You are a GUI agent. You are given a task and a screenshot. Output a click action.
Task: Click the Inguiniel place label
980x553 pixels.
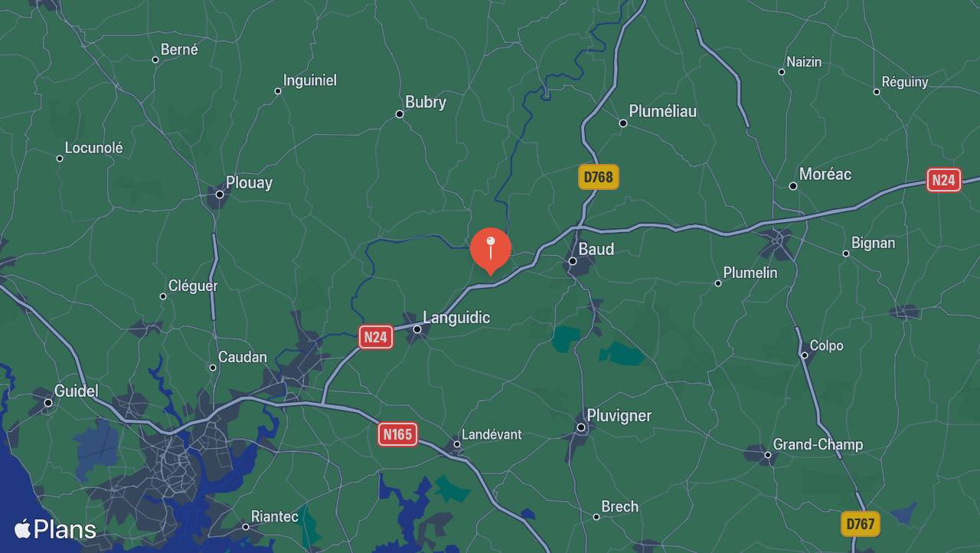pyautogui.click(x=310, y=80)
